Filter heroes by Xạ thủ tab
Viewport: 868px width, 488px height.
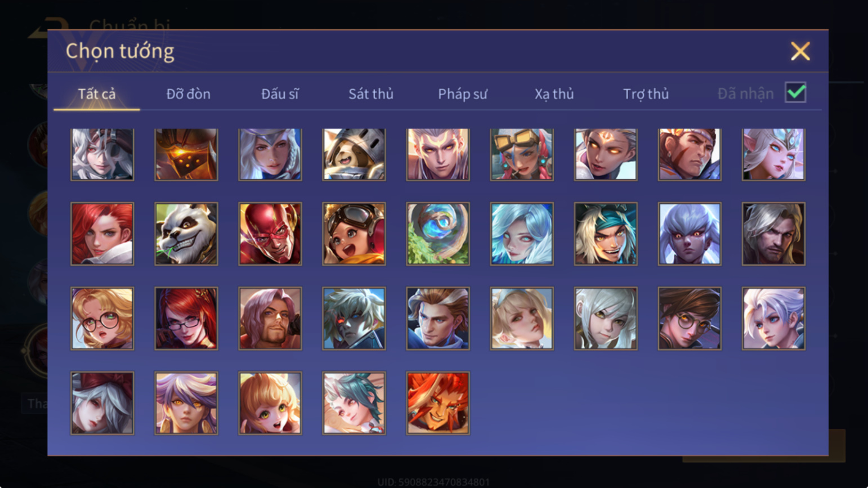click(554, 94)
